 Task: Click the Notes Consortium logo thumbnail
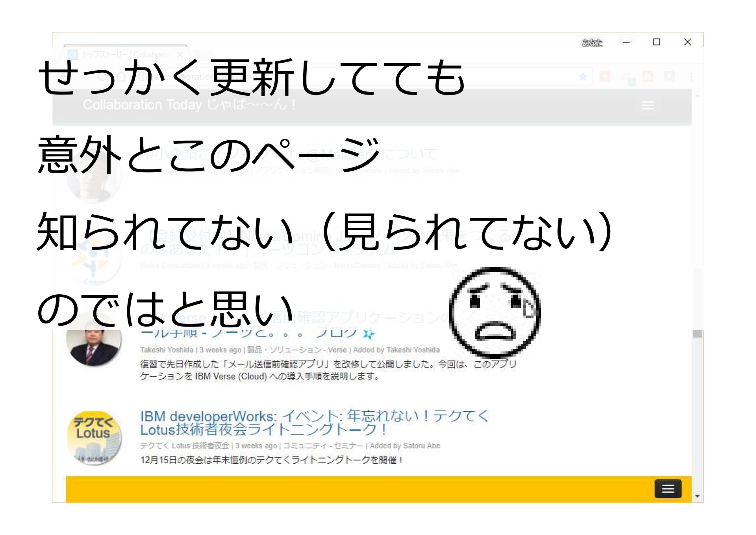click(94, 258)
